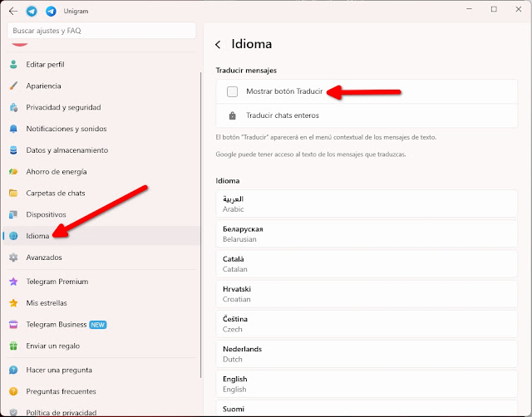Viewport: 532px width, 417px height.
Task: Click the Hacer una pregunta chat icon
Action: click(13, 370)
